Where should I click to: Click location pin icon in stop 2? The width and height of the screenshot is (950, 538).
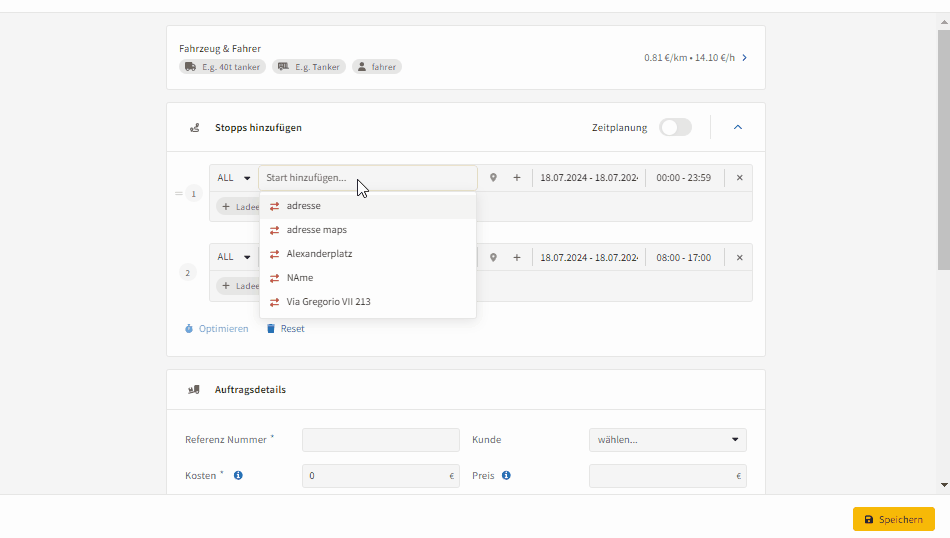tap(493, 258)
